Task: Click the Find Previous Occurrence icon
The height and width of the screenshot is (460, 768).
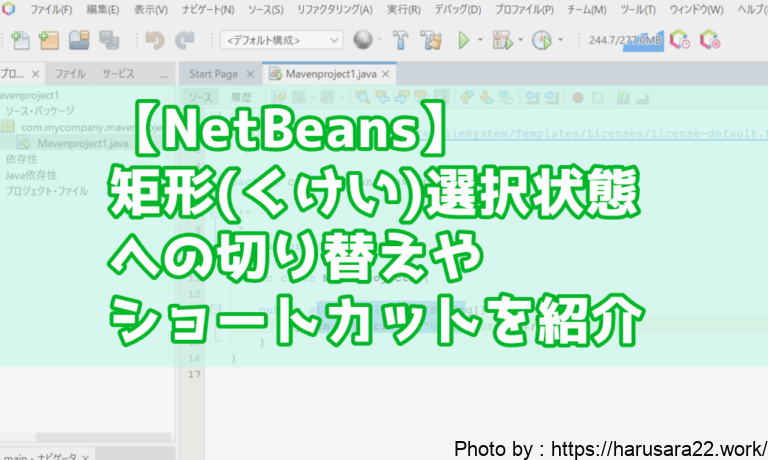Action: click(x=382, y=97)
